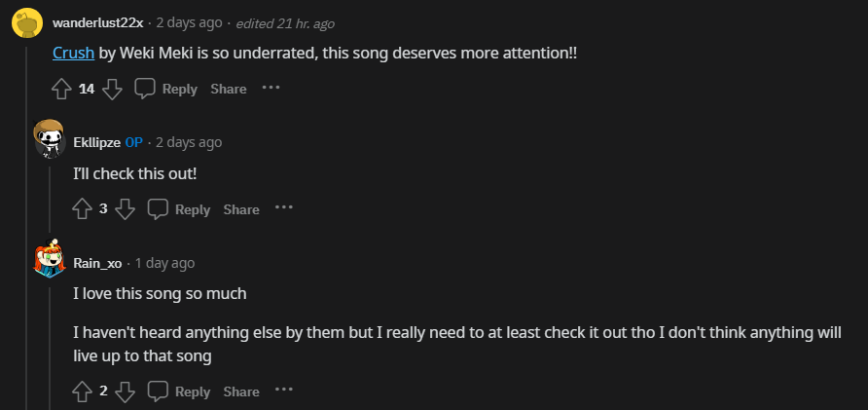Open more options on wanderlust22x's comment

pos(271,88)
